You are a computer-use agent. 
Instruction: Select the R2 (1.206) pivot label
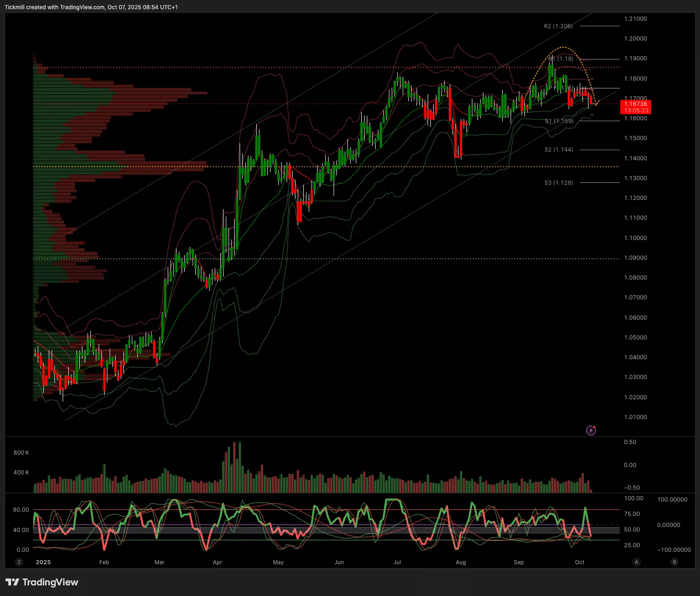(x=558, y=26)
